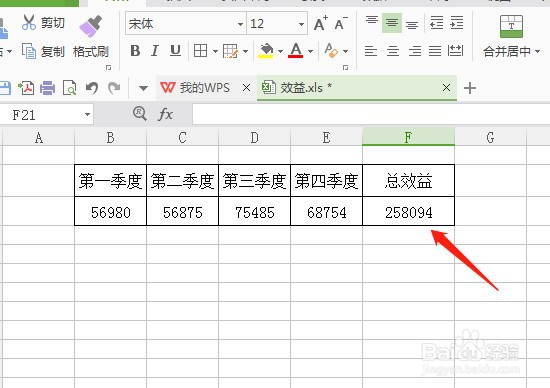Click the fx insert function icon
The width and height of the screenshot is (550, 388).
[165, 114]
